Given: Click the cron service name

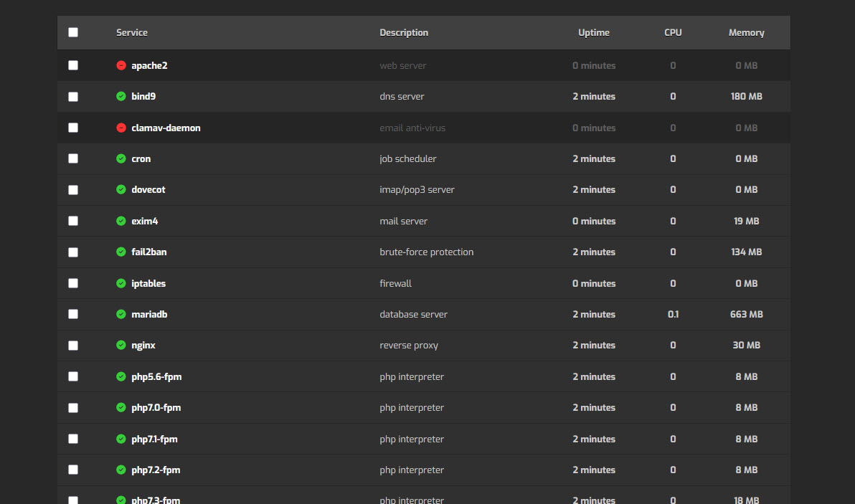Looking at the screenshot, I should (141, 159).
